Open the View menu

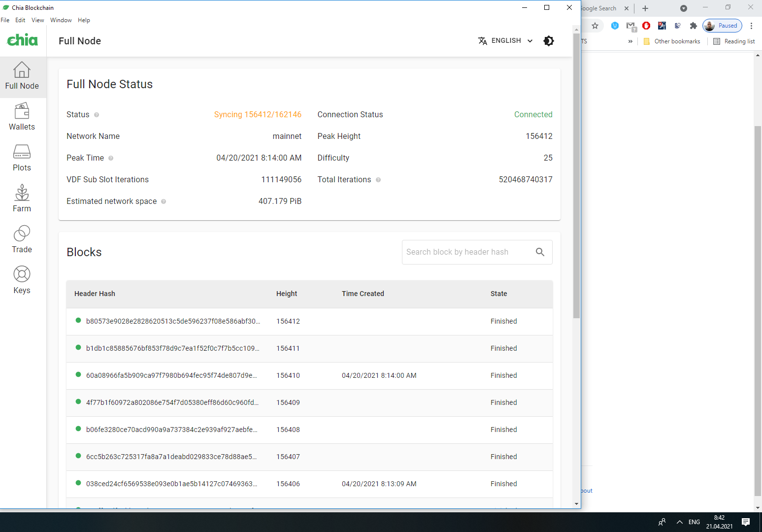[x=38, y=20]
